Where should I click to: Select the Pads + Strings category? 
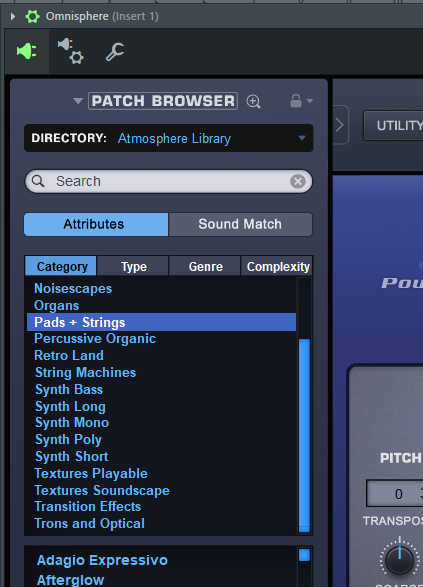point(161,322)
